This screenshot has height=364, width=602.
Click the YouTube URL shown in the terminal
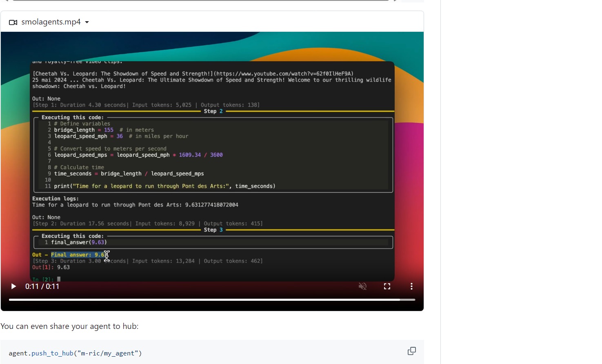pyautogui.click(x=283, y=74)
